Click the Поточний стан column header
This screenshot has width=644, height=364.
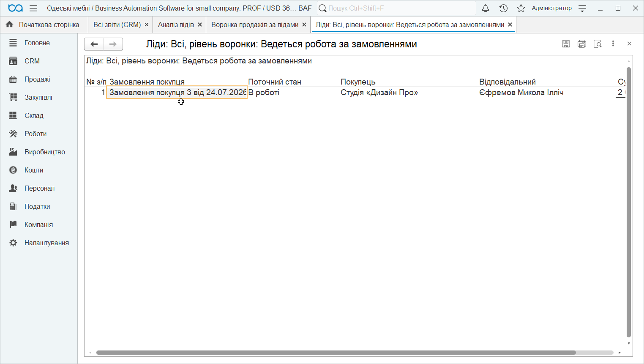click(275, 82)
